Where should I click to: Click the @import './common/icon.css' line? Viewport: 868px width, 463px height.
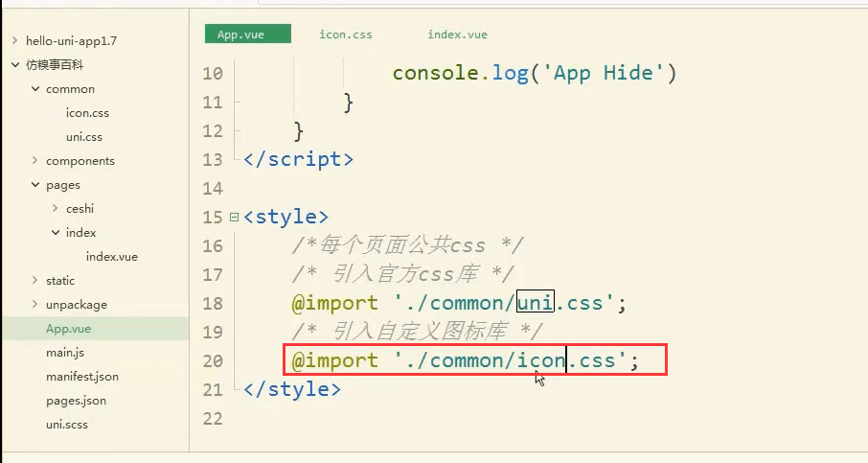(465, 360)
